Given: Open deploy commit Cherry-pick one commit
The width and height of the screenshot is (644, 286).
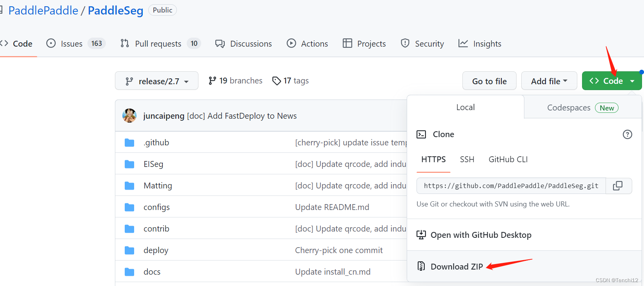Looking at the screenshot, I should [339, 250].
